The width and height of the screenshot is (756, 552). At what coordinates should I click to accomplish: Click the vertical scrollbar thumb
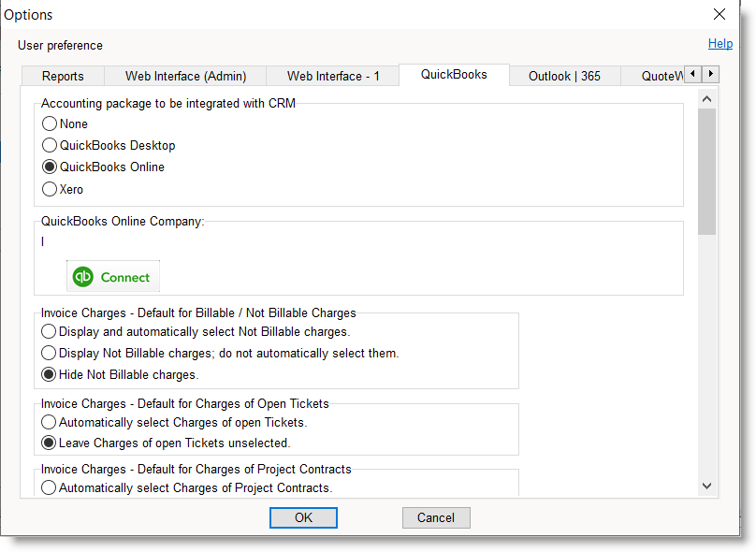click(x=706, y=168)
